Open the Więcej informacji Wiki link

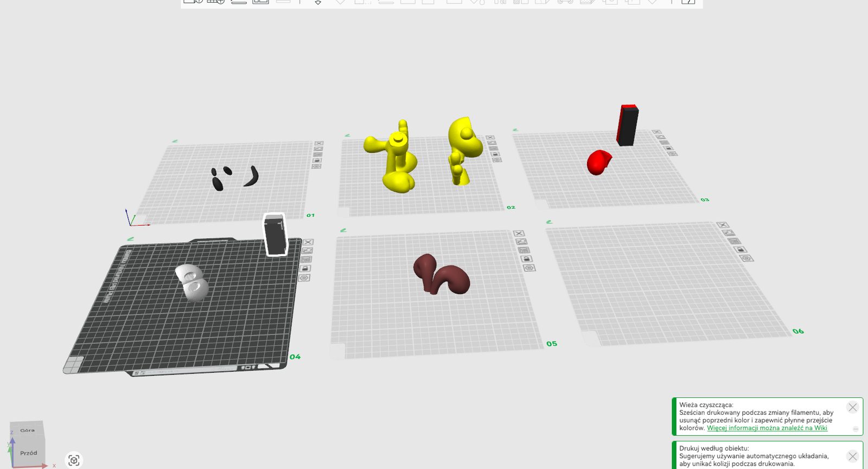(767, 428)
